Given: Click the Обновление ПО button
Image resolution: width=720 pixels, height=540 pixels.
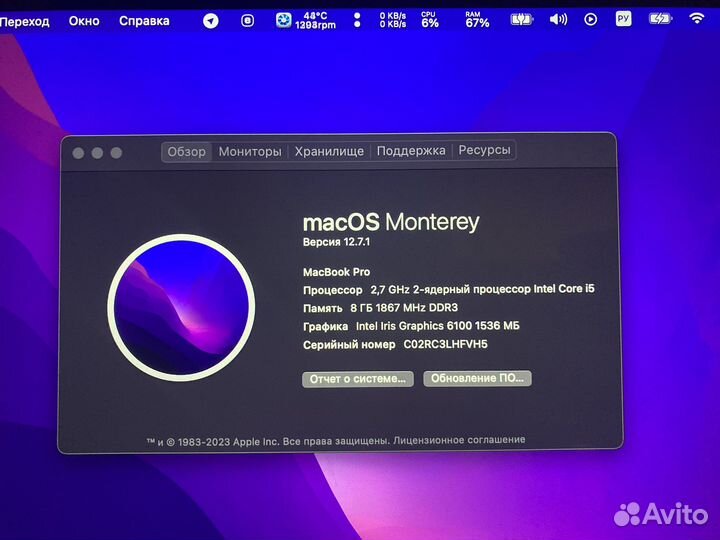Looking at the screenshot, I should click(x=477, y=378).
